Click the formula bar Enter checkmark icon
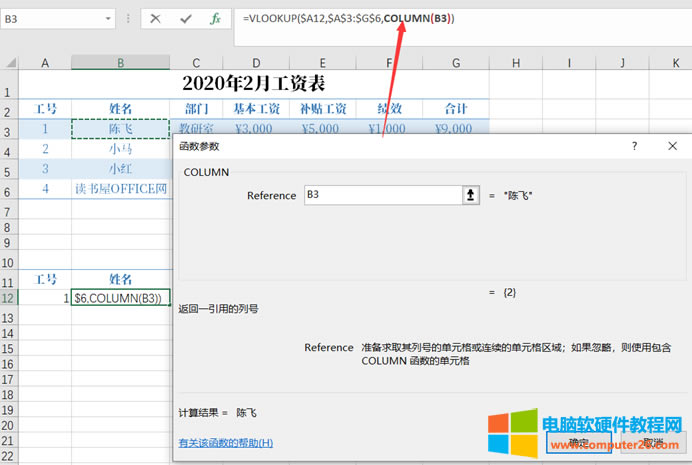This screenshot has height=465, width=692. 185,19
